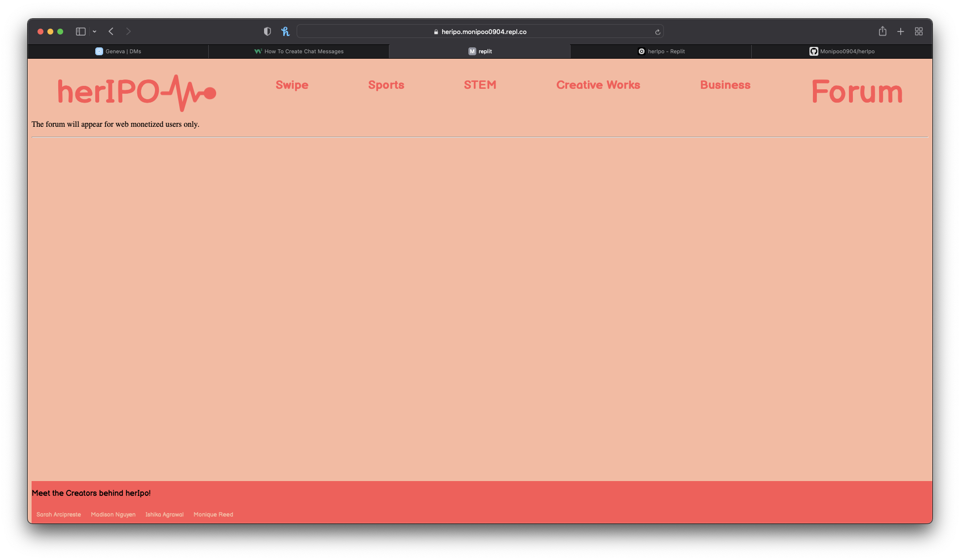
Task: Expand the sidebar options dropdown arrow
Action: click(94, 32)
